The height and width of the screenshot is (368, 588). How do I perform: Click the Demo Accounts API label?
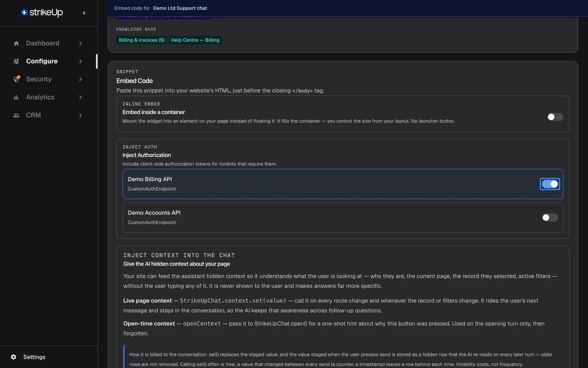(154, 213)
